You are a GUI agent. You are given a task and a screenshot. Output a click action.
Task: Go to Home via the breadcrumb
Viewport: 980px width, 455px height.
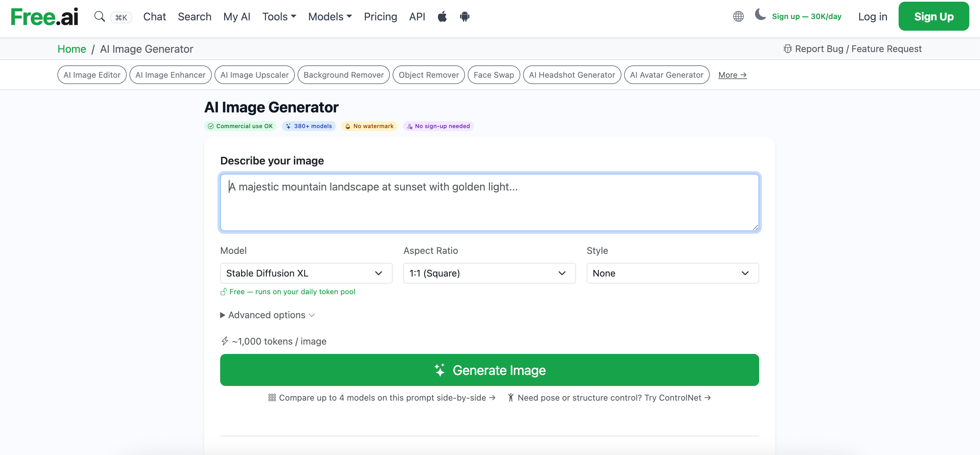click(x=72, y=49)
